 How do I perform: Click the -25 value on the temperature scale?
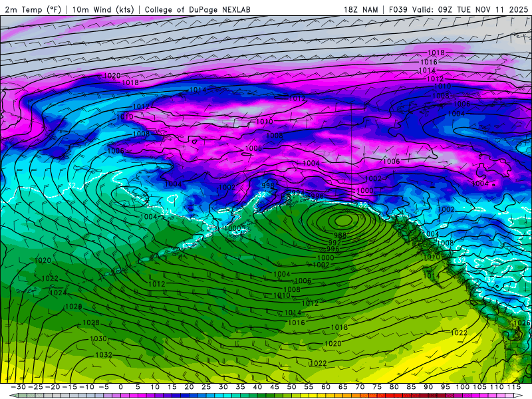click(x=35, y=387)
